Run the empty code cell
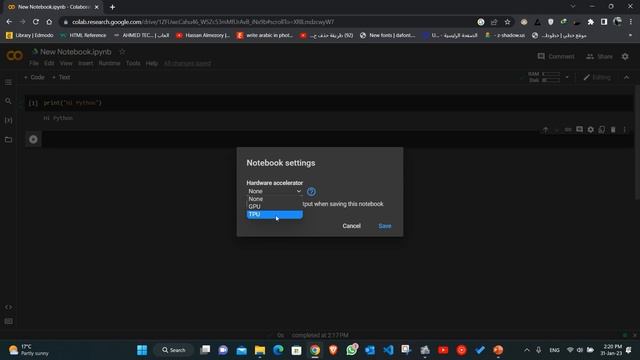Viewport: 640px width, 360px height. point(33,140)
